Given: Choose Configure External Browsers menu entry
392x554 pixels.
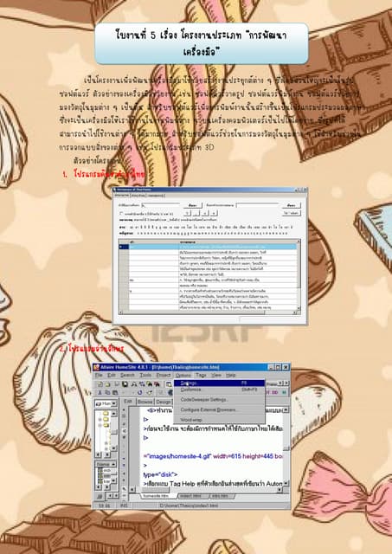Looking at the screenshot, I should (209, 409).
